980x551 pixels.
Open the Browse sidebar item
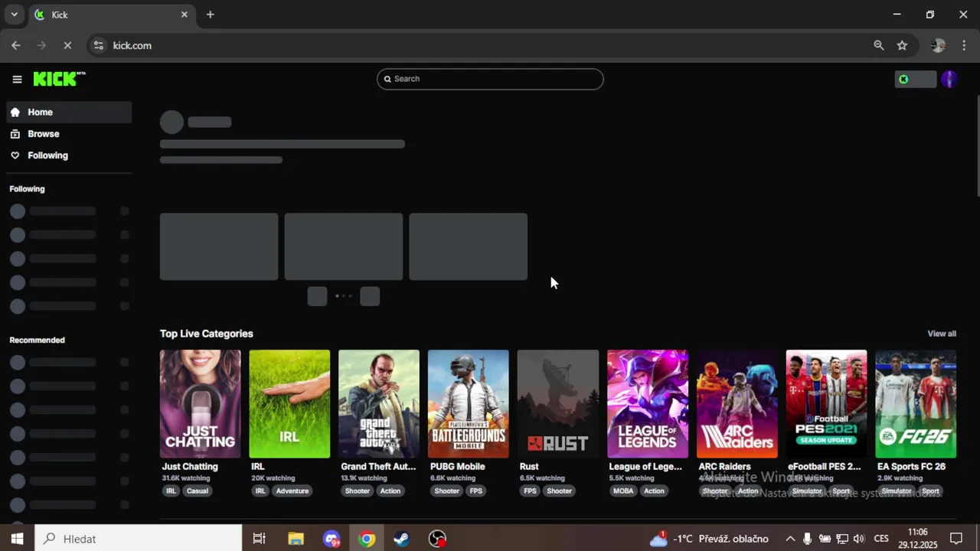point(70,134)
